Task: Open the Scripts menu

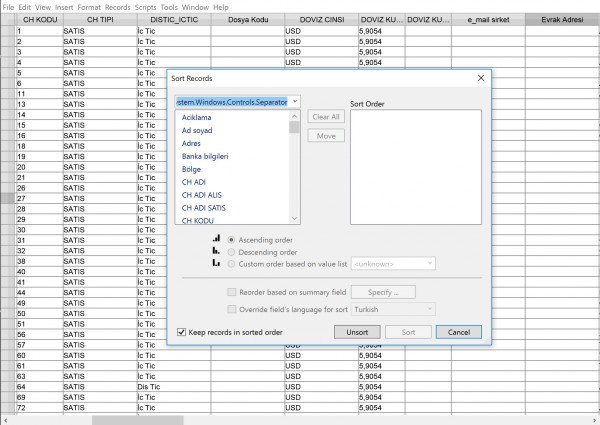Action: point(145,7)
